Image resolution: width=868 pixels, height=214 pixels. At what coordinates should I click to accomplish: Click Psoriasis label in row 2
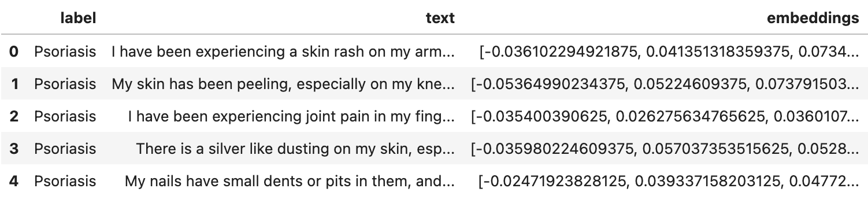65,116
